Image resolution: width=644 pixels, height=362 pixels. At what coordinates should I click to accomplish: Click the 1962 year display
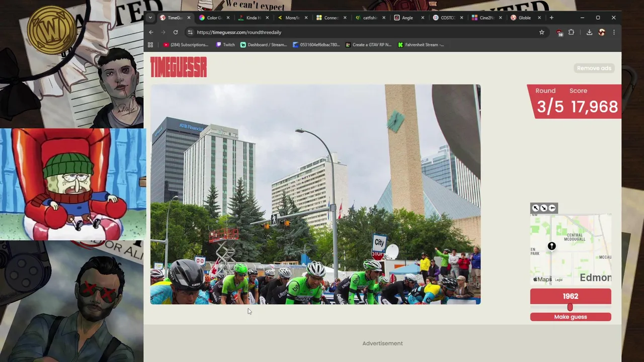coord(571,296)
